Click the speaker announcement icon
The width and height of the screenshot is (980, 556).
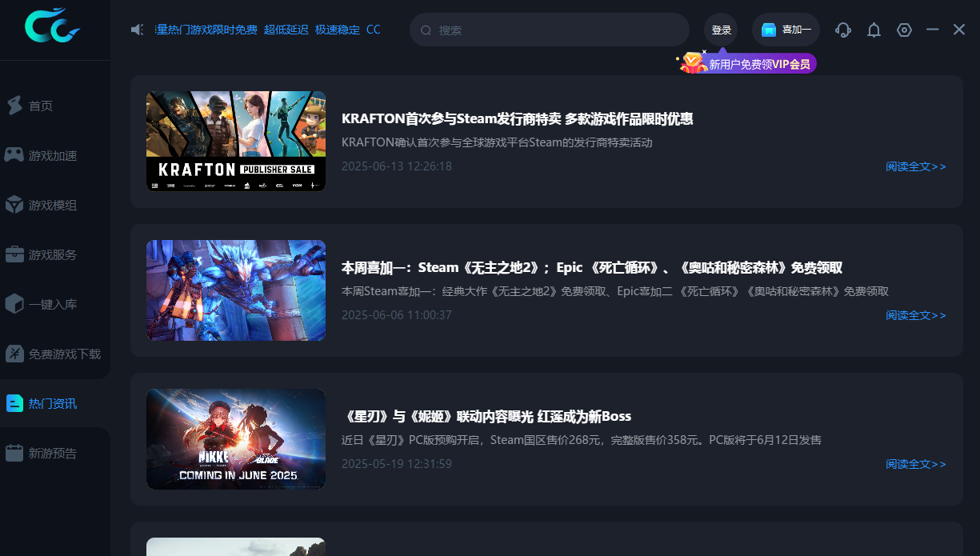tap(138, 30)
